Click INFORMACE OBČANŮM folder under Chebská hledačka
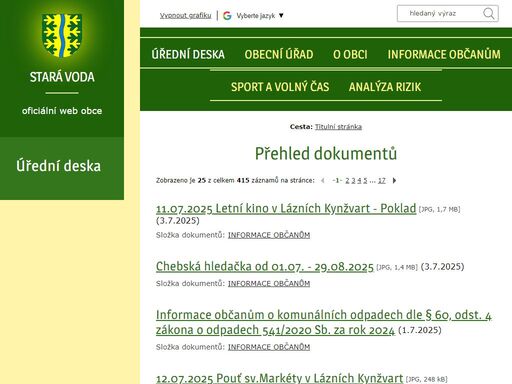This screenshot has width=512, height=384. [269, 283]
